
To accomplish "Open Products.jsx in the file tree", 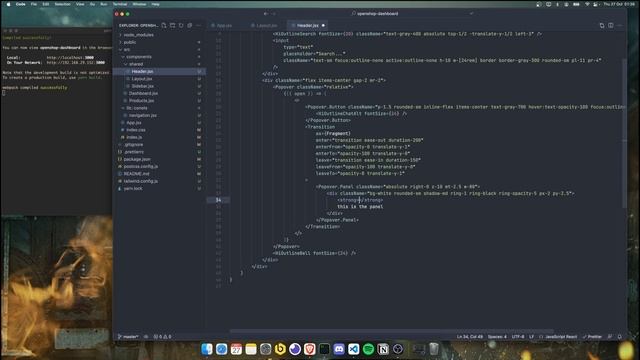I will pyautogui.click(x=159, y=101).
